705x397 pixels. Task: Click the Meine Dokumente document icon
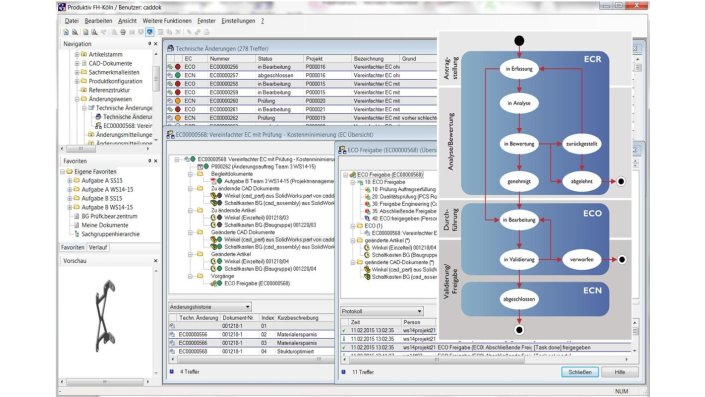pyautogui.click(x=76, y=225)
